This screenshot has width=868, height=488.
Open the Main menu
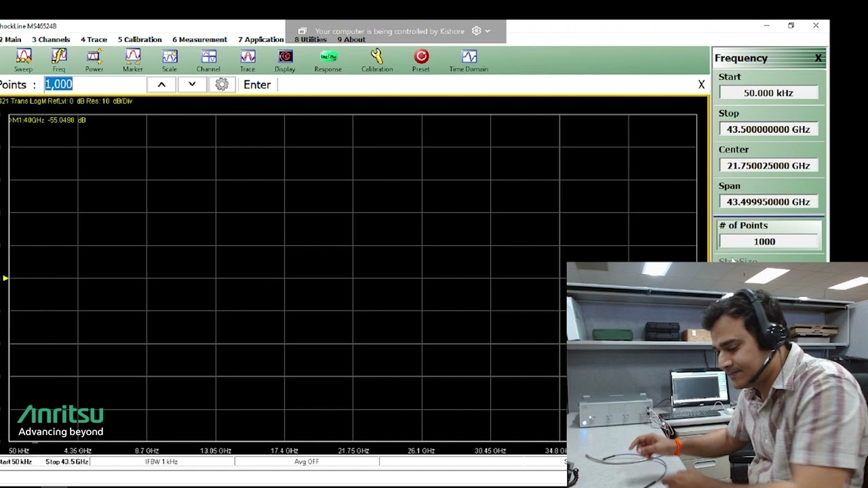pos(11,39)
